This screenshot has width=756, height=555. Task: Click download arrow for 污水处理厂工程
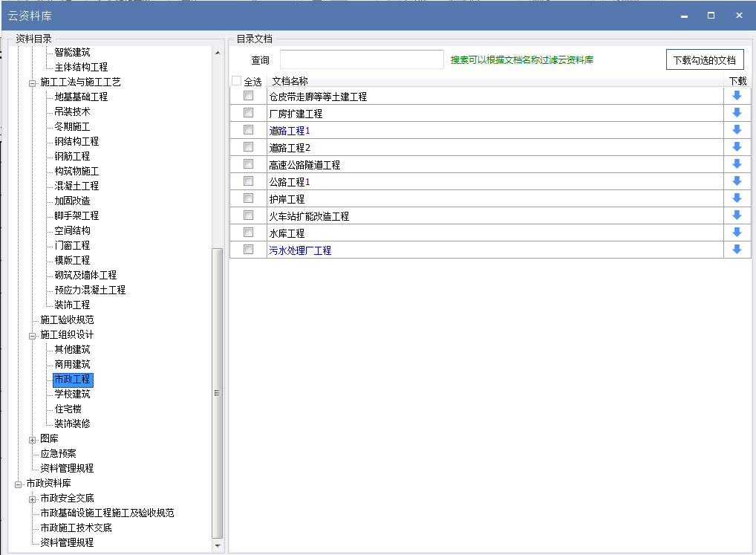[x=737, y=250]
